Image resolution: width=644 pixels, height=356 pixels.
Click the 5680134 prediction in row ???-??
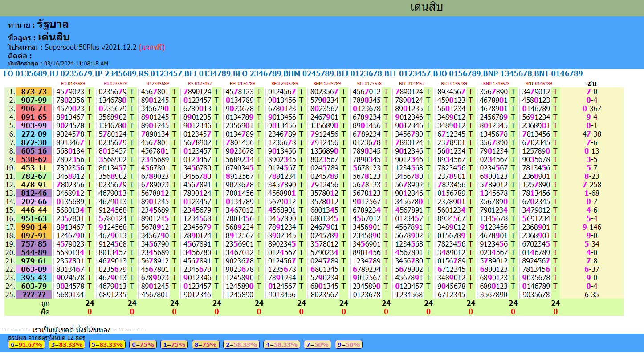70,295
